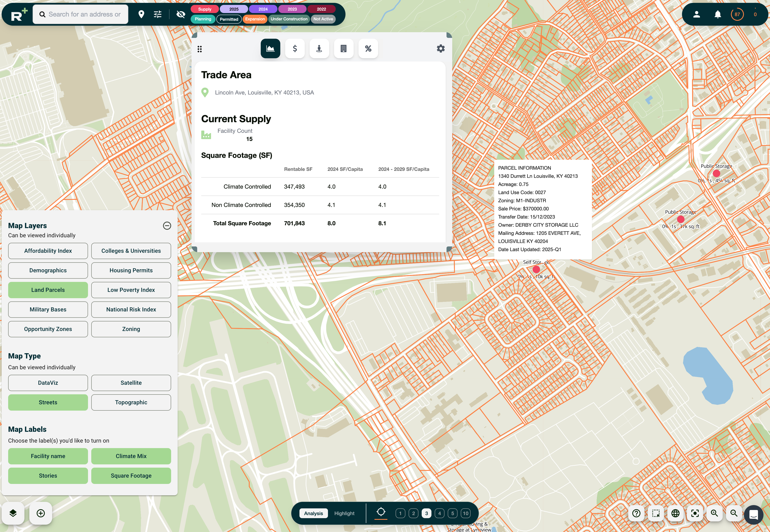770x532 pixels.
Task: Open the demographics person icon panel
Action: tap(319, 48)
